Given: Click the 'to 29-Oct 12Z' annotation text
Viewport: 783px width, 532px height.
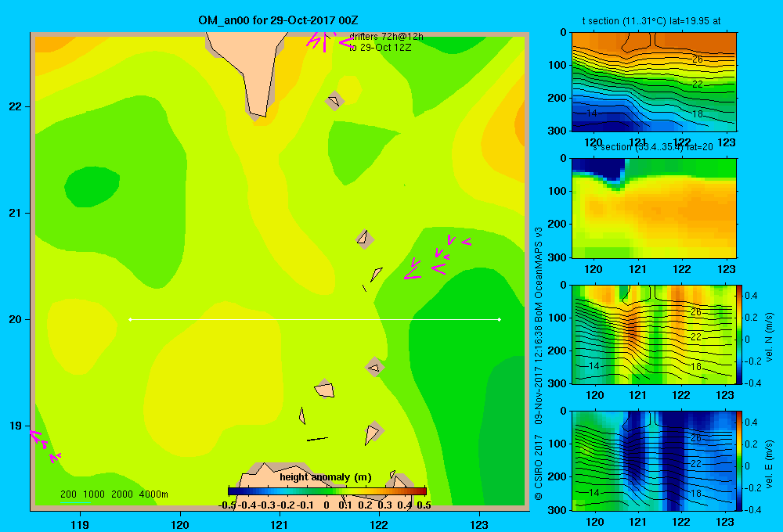Looking at the screenshot, I should tap(380, 48).
